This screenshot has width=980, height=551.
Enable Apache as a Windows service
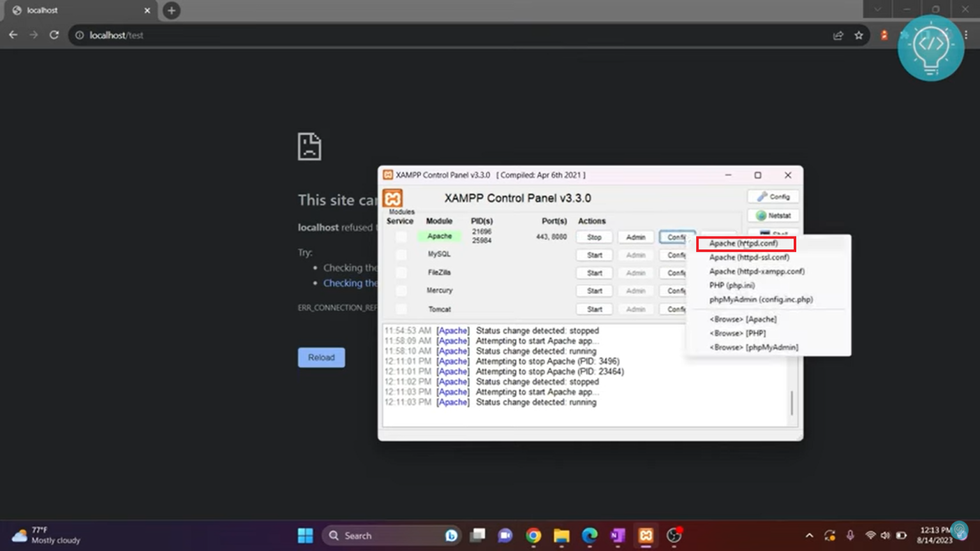coord(401,236)
